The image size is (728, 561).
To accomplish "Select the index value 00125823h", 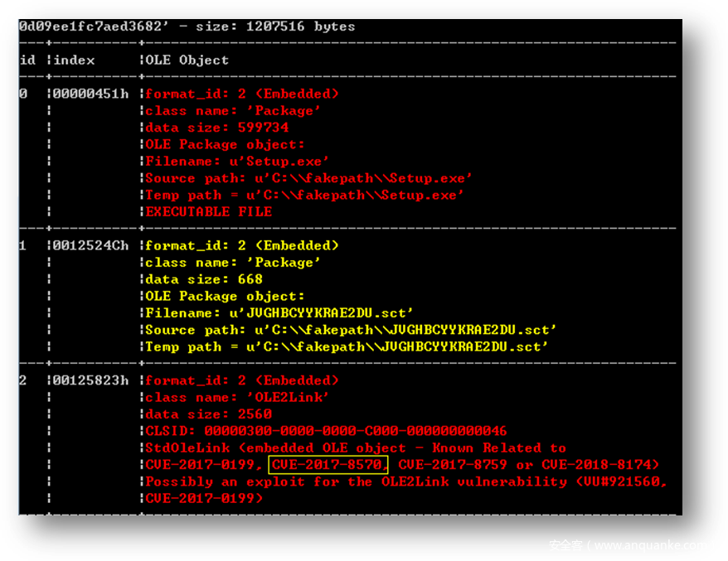I will [91, 380].
